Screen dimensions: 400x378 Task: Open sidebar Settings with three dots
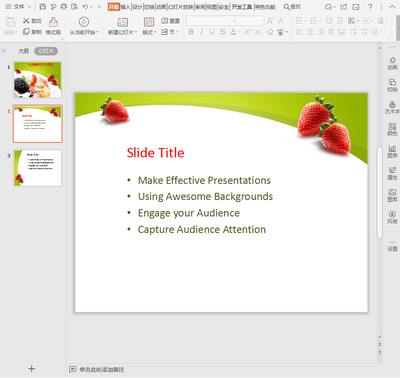pyautogui.click(x=392, y=245)
